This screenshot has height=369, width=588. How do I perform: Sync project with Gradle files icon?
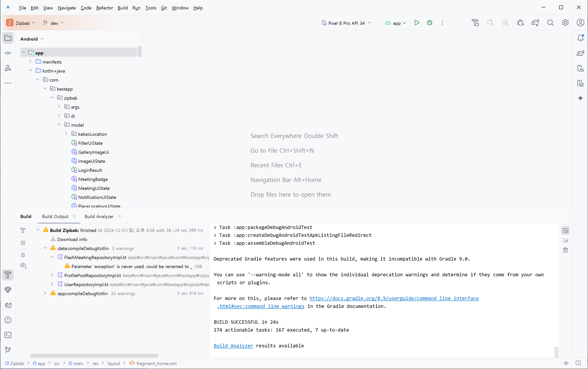535,23
